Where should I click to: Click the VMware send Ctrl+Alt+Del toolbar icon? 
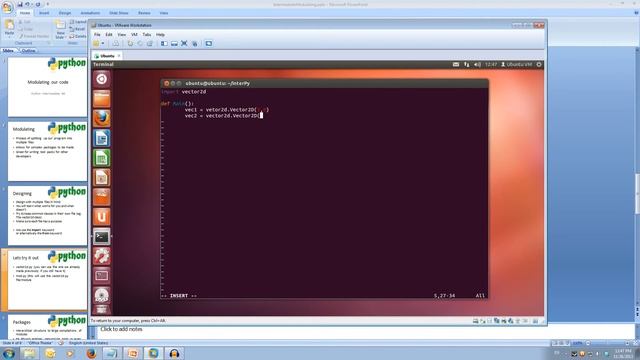pyautogui.click(x=116, y=43)
